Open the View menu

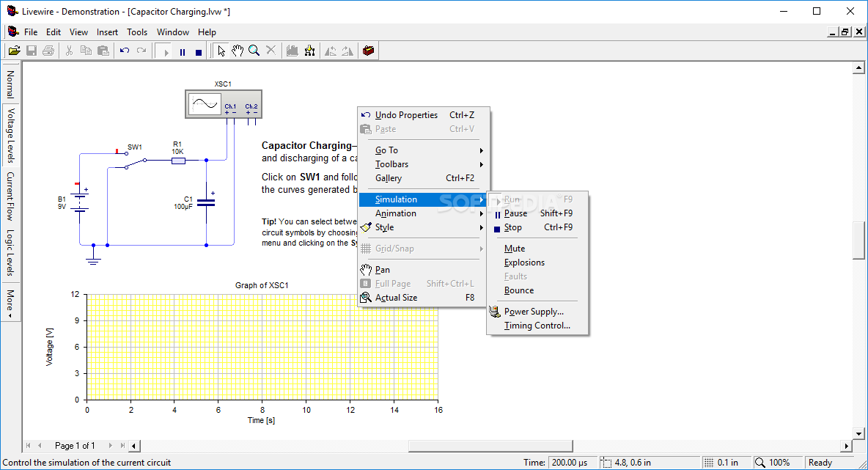tap(78, 32)
